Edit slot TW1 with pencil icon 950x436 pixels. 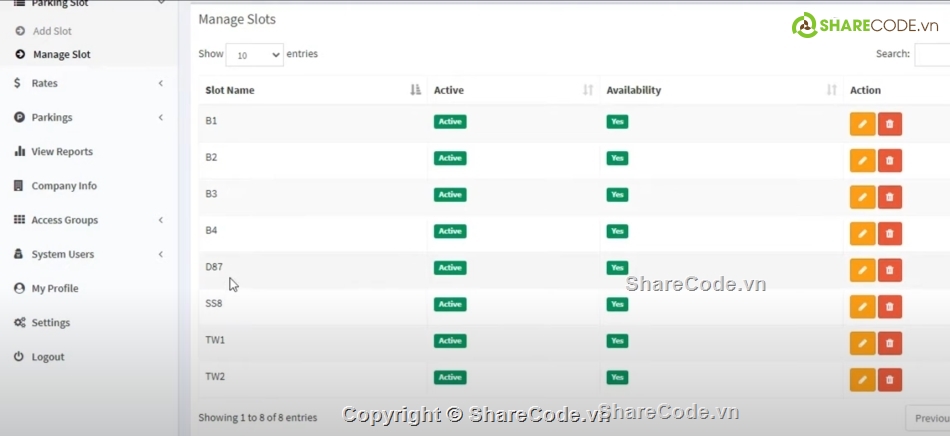click(x=862, y=343)
